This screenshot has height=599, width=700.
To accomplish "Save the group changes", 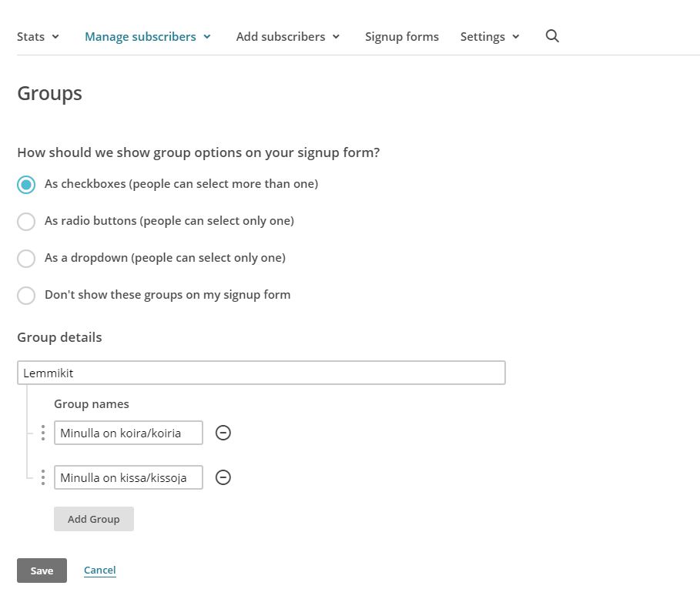I will [x=42, y=571].
